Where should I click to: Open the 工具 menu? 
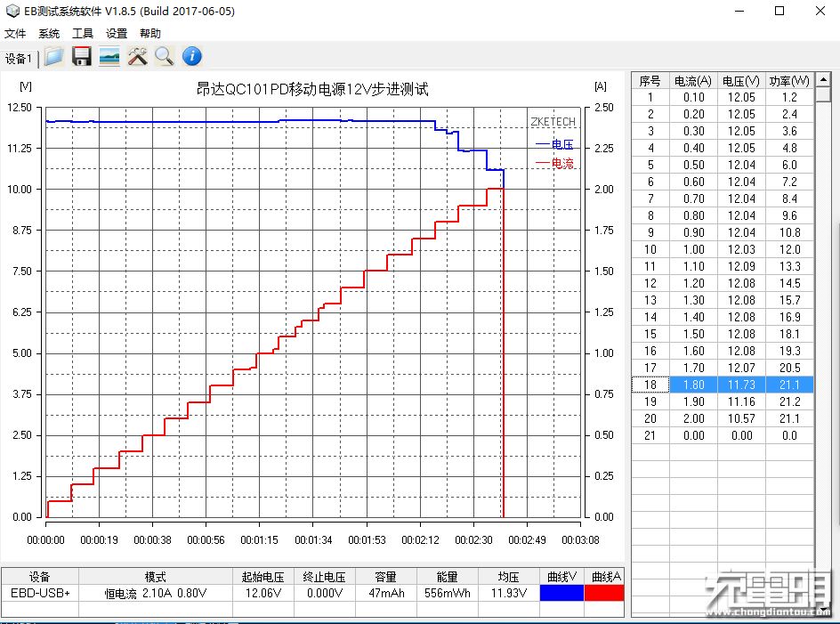tap(83, 33)
